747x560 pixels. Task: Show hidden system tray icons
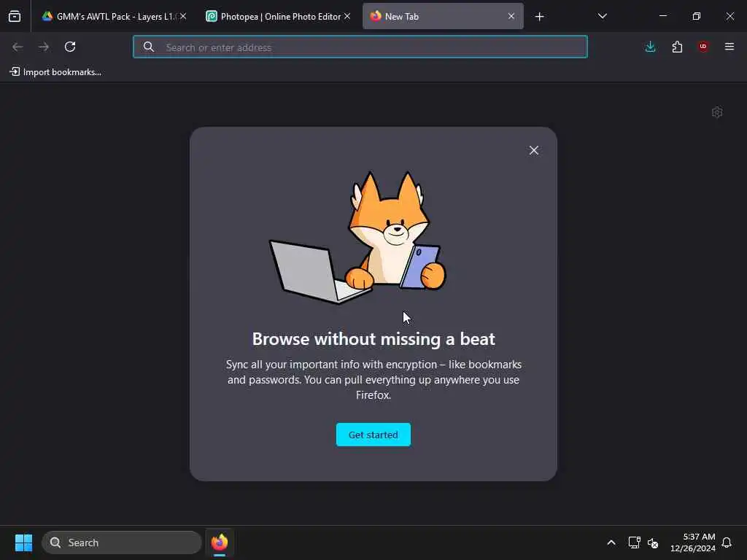(611, 542)
